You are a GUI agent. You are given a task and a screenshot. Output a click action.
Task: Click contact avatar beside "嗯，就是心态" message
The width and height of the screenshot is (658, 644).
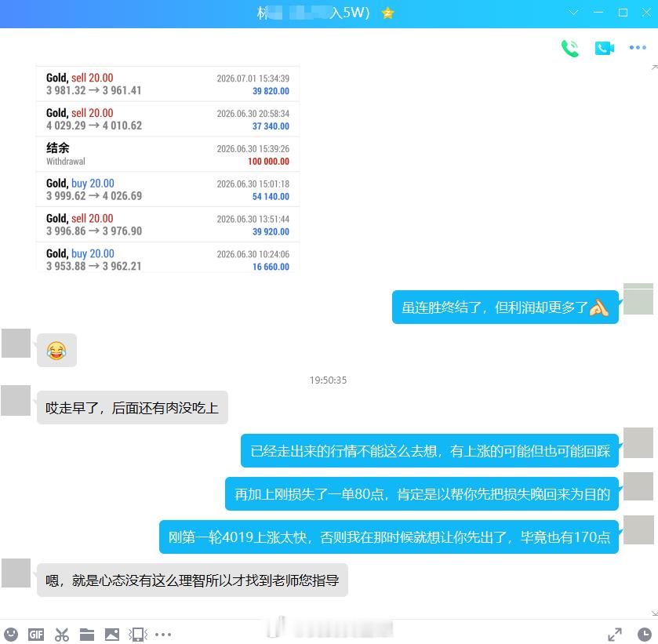tap(16, 573)
